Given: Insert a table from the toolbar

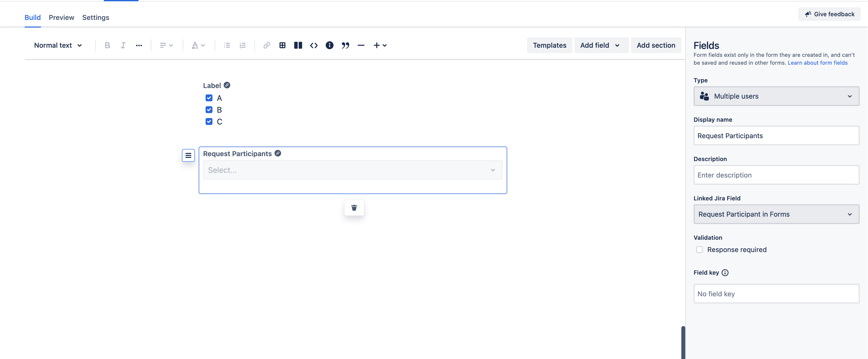Looking at the screenshot, I should [282, 45].
